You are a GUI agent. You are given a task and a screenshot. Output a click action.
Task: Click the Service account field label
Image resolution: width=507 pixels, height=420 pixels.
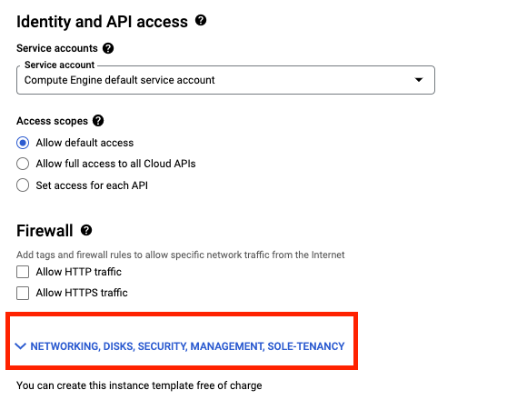coord(59,65)
